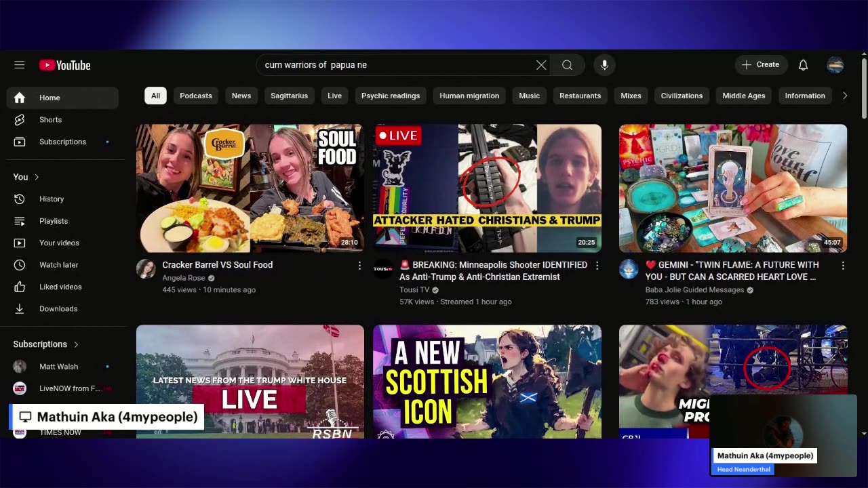Open Angela Rose channel avatar
This screenshot has height=488, width=868.
click(x=146, y=269)
